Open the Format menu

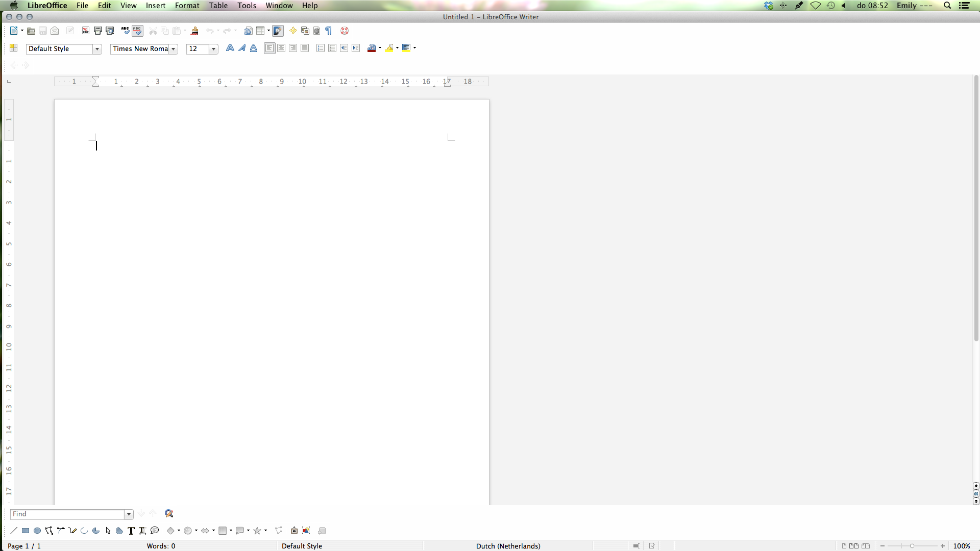pyautogui.click(x=187, y=6)
